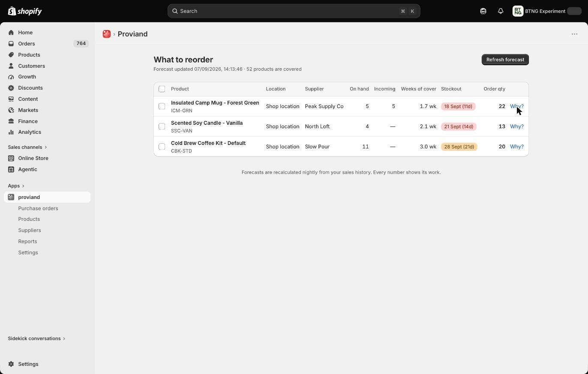Open the Sidekick assistant icon

click(x=483, y=11)
